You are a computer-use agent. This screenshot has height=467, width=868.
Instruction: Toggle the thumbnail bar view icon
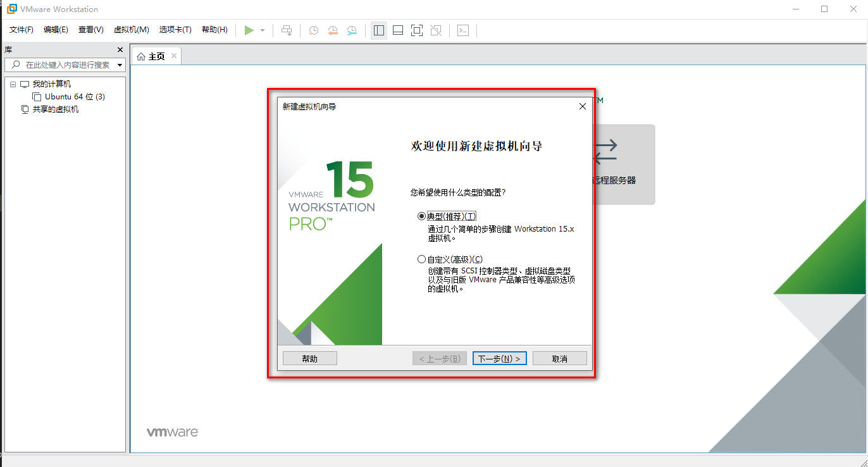[x=398, y=30]
